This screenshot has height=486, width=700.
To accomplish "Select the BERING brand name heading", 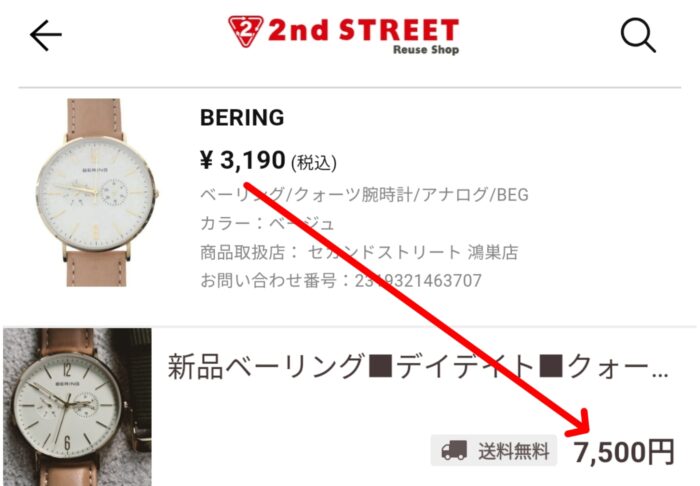I will [242, 118].
